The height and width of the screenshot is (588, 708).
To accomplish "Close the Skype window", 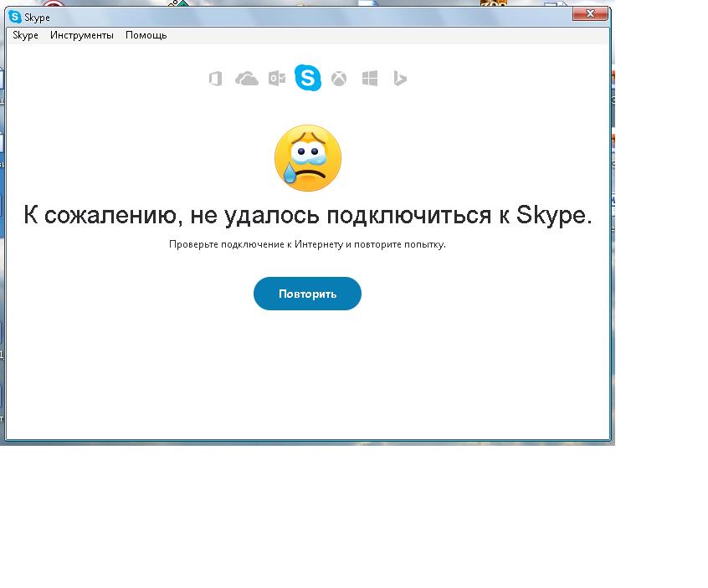I will tap(590, 13).
